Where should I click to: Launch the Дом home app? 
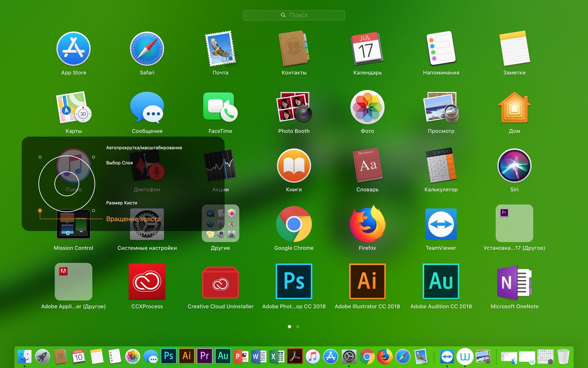514,107
